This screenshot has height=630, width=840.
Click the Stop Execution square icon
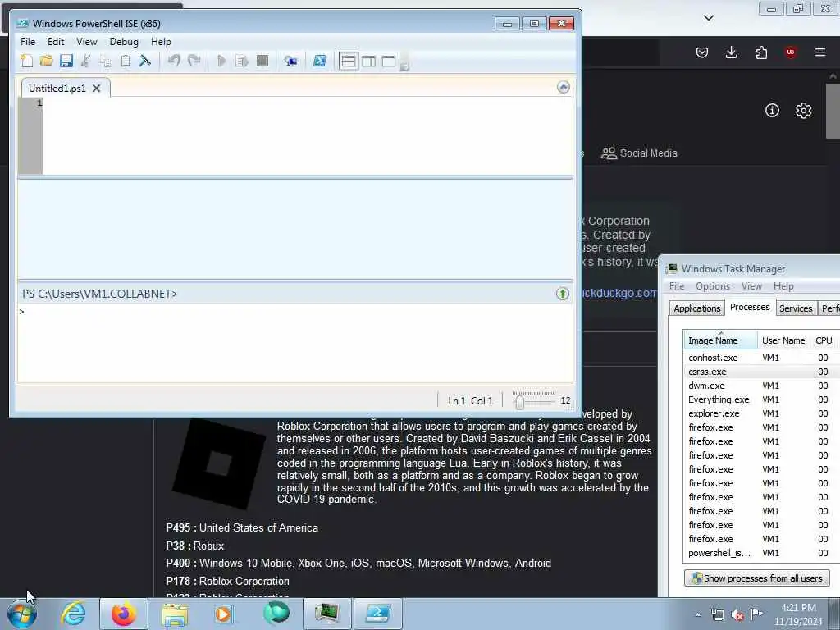(262, 61)
